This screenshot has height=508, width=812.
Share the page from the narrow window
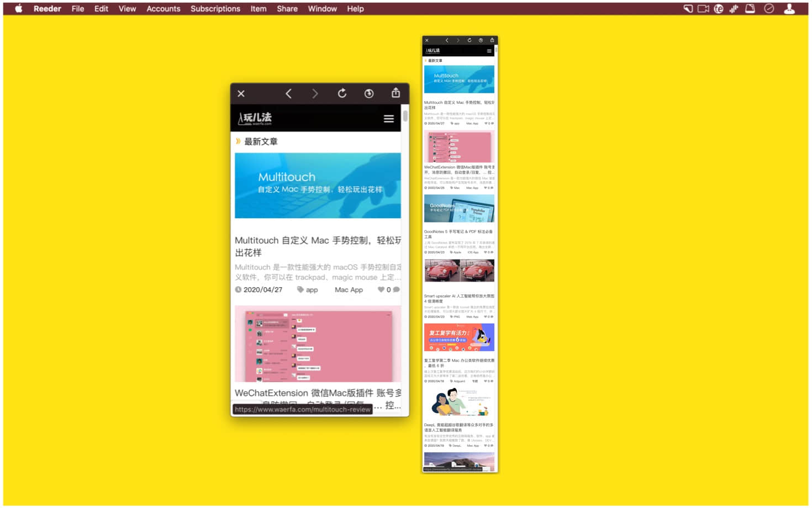point(492,40)
